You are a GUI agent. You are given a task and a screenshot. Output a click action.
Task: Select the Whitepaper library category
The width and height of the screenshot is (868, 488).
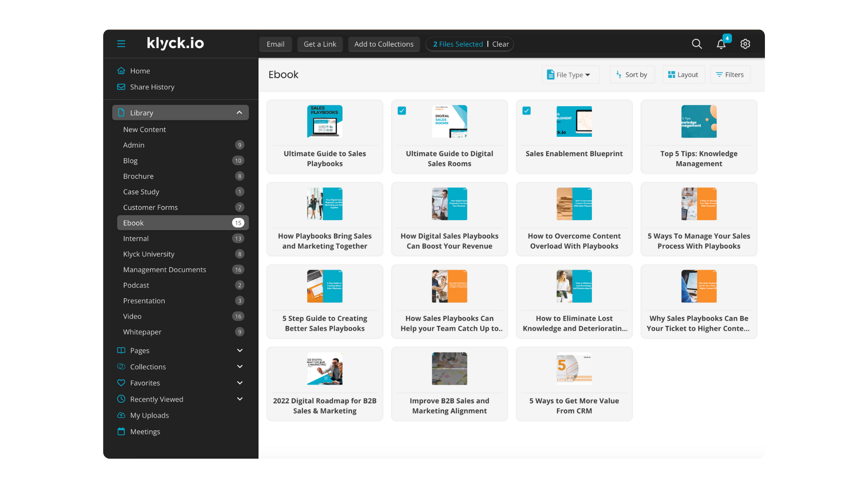(142, 332)
